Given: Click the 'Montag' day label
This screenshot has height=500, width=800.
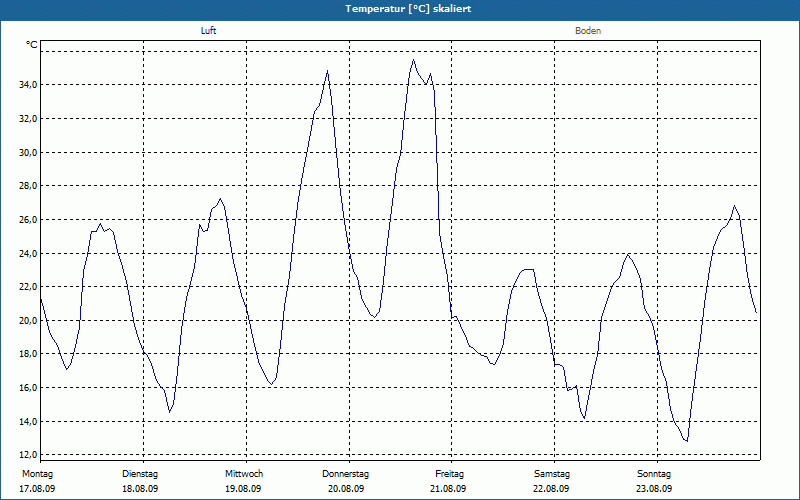Looking at the screenshot, I should coord(37,474).
